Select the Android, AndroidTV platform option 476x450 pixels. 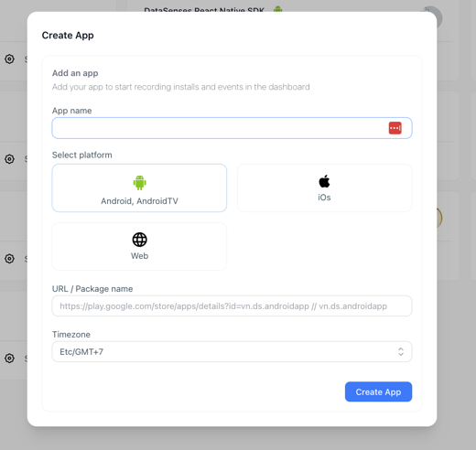point(139,187)
